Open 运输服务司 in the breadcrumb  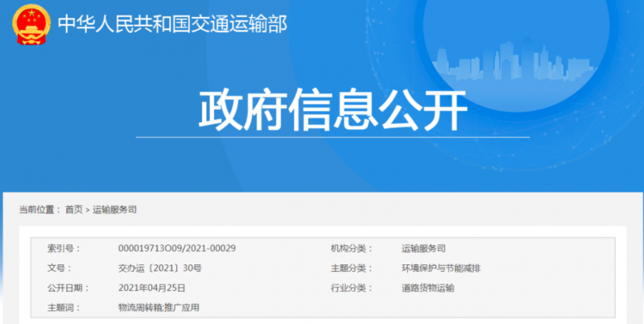tap(114, 210)
